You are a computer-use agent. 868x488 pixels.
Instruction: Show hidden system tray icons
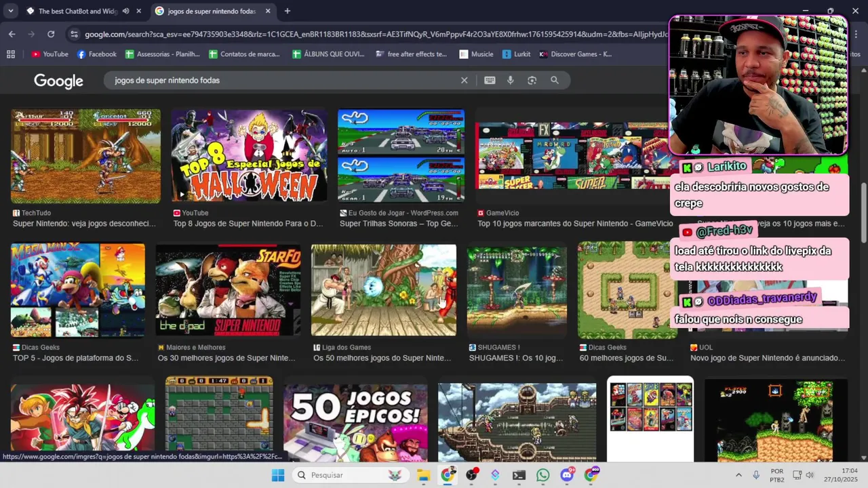pyautogui.click(x=738, y=475)
